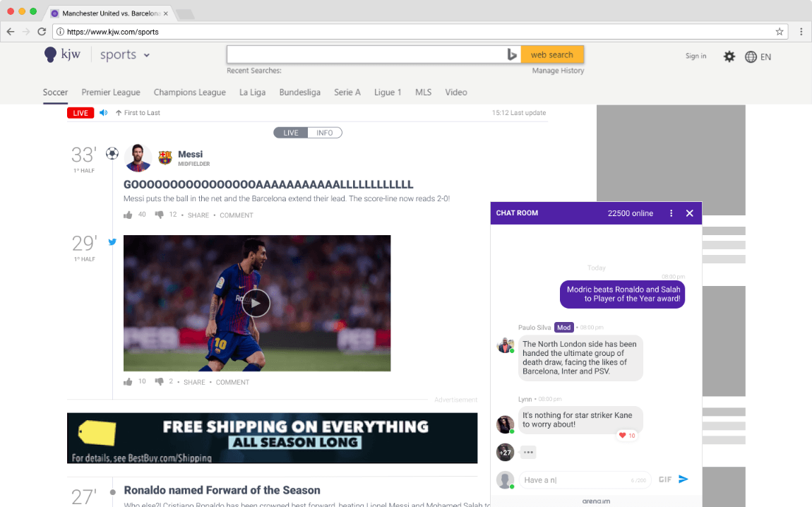The height and width of the screenshot is (507, 812).
Task: Click the kjw logo icon
Action: coord(50,54)
